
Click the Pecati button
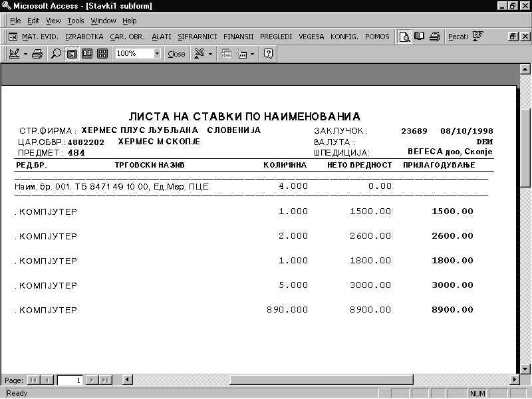point(458,37)
